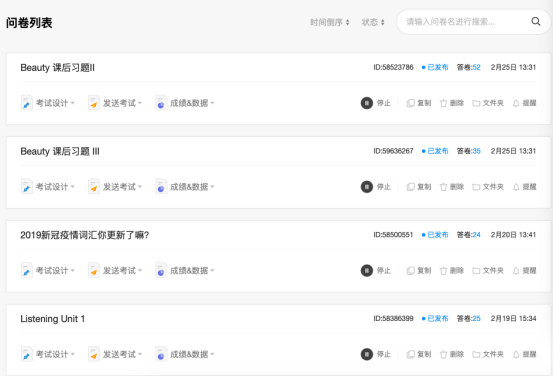Open the Listening Unit 1 title
The height and width of the screenshot is (376, 554).
click(x=53, y=319)
